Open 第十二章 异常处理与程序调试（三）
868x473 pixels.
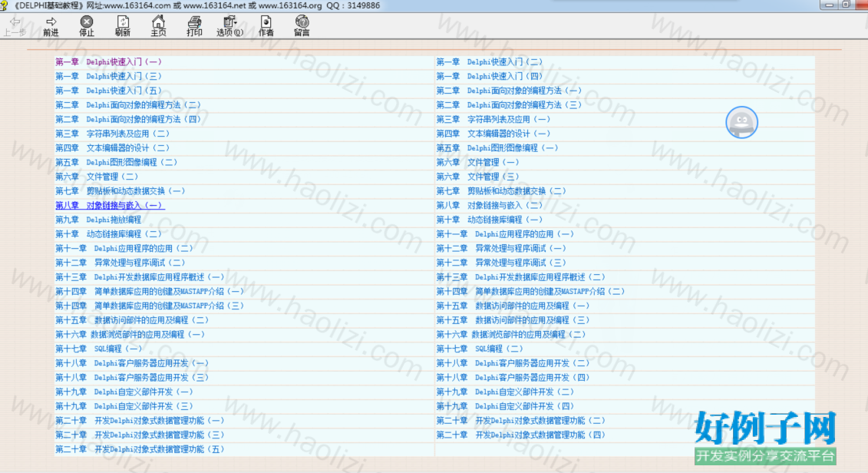coord(501,263)
